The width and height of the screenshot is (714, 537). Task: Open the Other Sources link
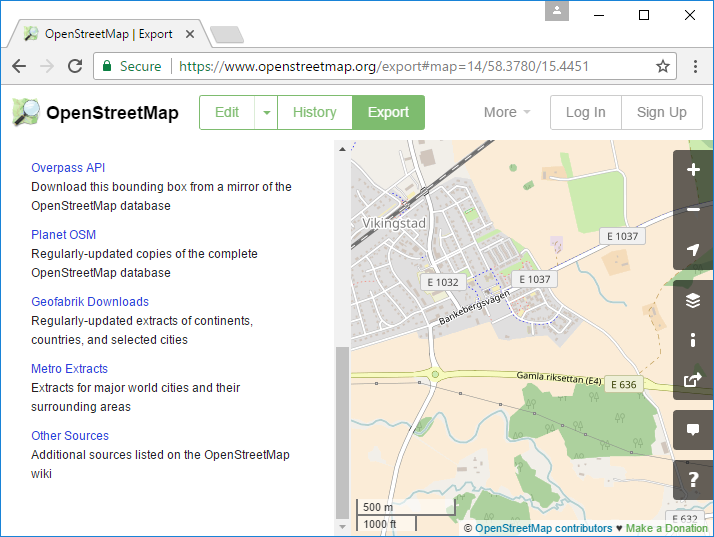point(70,435)
